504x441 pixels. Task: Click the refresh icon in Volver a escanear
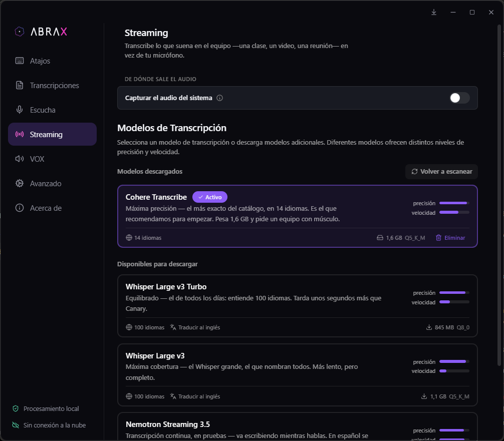coord(415,172)
